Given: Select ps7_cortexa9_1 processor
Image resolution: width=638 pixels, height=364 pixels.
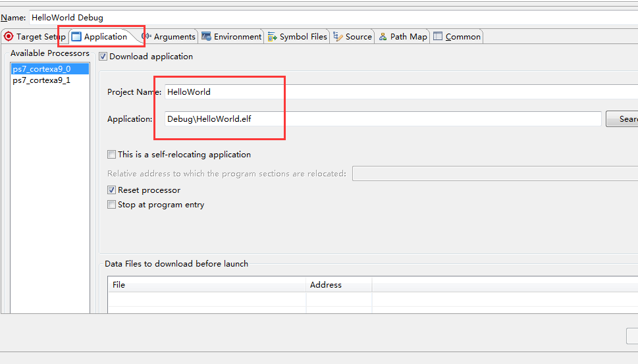Looking at the screenshot, I should pyautogui.click(x=41, y=80).
